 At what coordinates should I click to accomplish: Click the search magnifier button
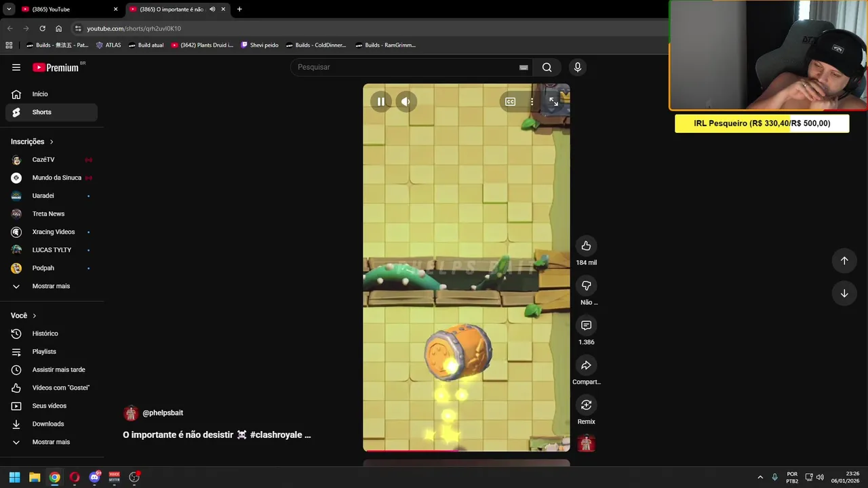547,67
